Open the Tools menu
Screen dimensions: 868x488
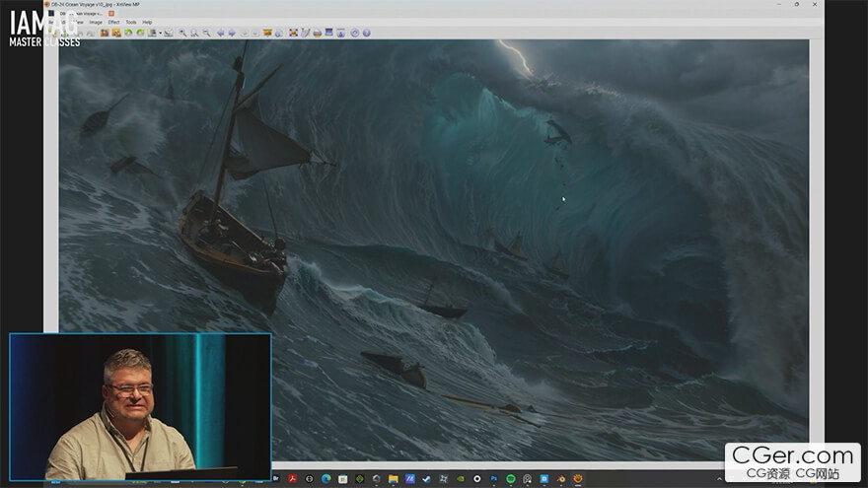click(131, 22)
